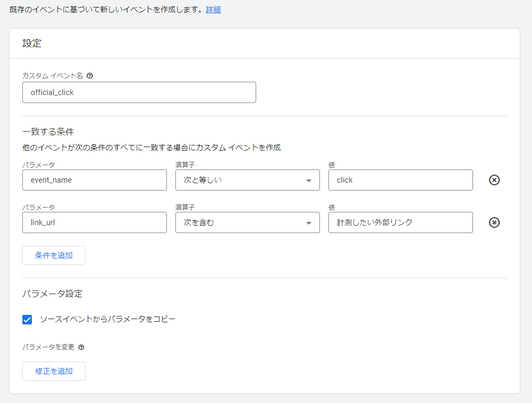Click the 設定 section heading
This screenshot has width=532, height=403.
pyautogui.click(x=32, y=44)
